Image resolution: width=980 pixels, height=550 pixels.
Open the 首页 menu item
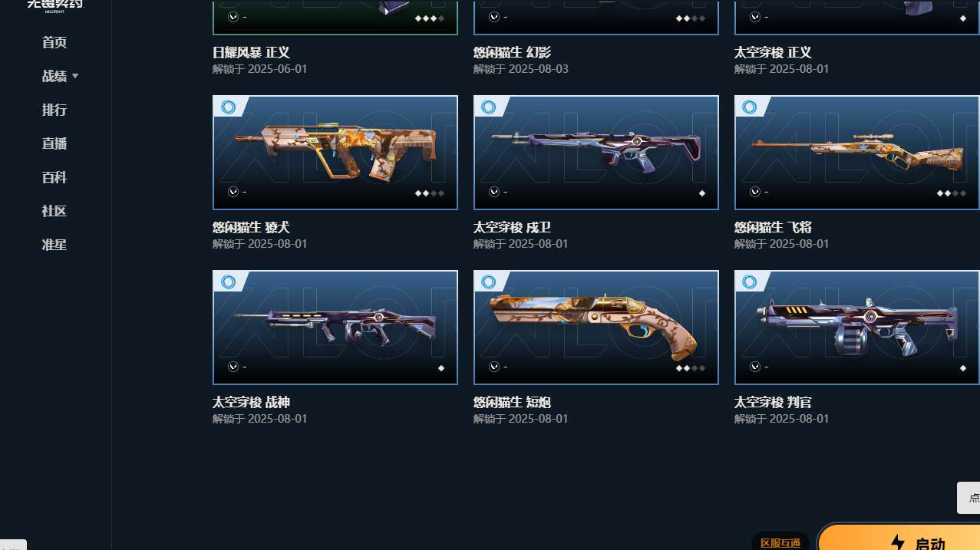(x=54, y=42)
